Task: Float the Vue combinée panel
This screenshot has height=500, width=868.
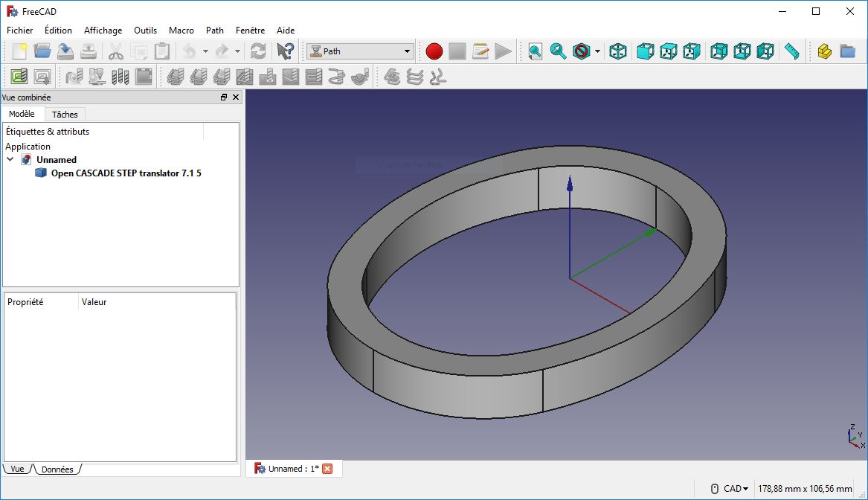Action: (x=224, y=97)
